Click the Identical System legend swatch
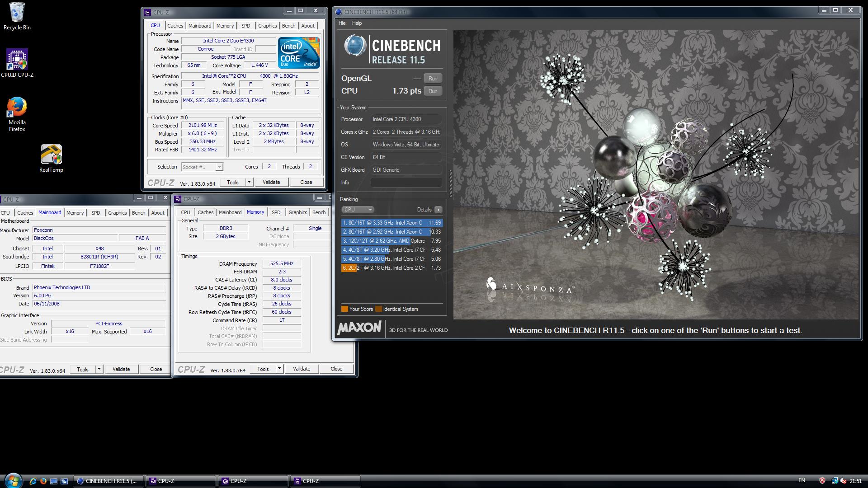This screenshot has height=488, width=868. [x=378, y=309]
